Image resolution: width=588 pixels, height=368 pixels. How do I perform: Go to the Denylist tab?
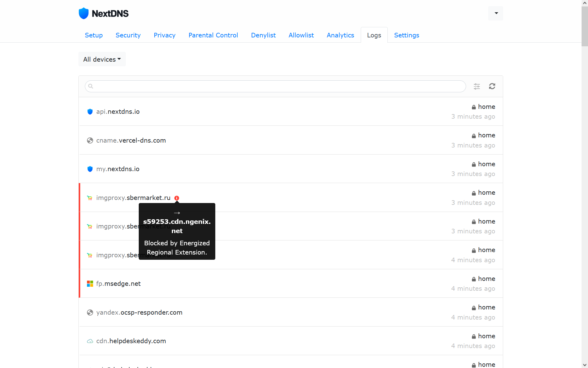263,35
